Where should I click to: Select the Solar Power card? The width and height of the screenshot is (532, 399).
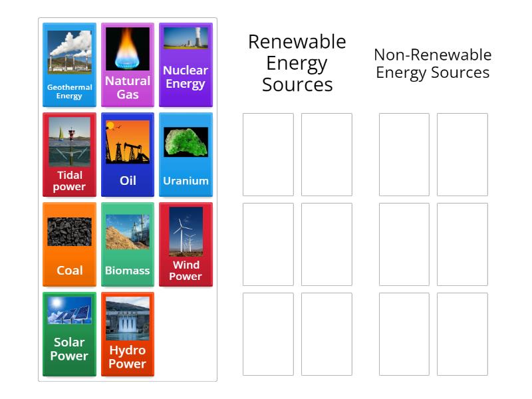tap(69, 333)
